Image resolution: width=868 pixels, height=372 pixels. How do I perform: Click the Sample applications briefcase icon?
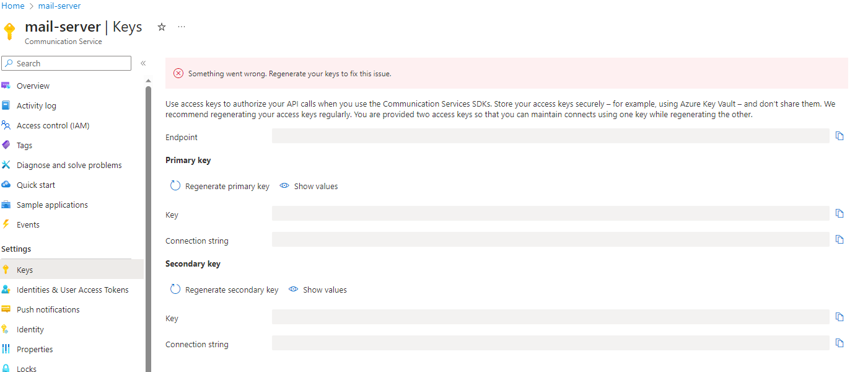pyautogui.click(x=6, y=205)
